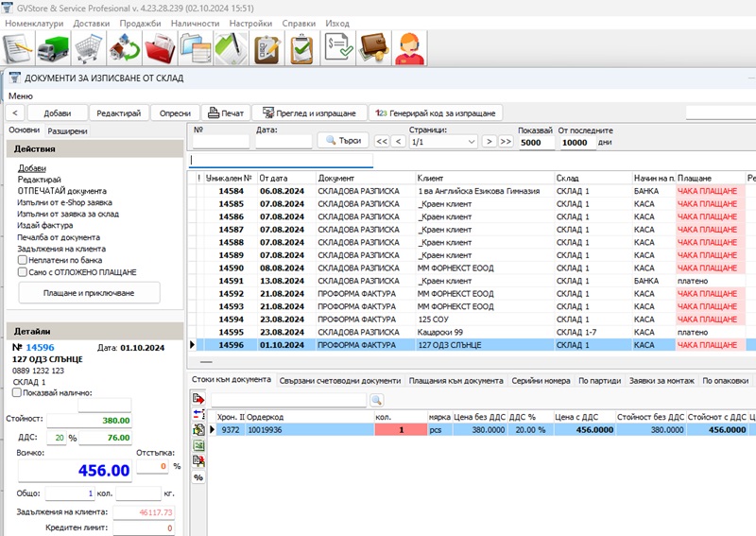This screenshot has width=756, height=536.
Task: Click the Показвай 5000 field
Action: pyautogui.click(x=537, y=143)
